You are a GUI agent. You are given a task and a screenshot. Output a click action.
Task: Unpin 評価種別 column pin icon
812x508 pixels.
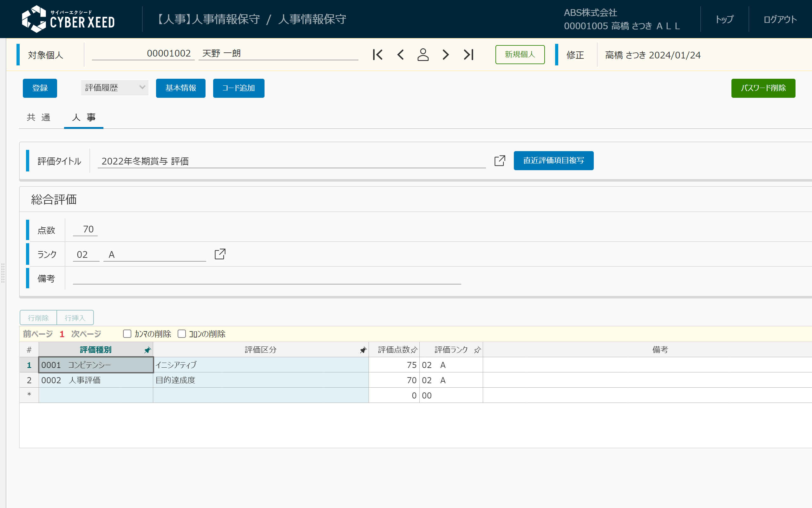pyautogui.click(x=147, y=350)
